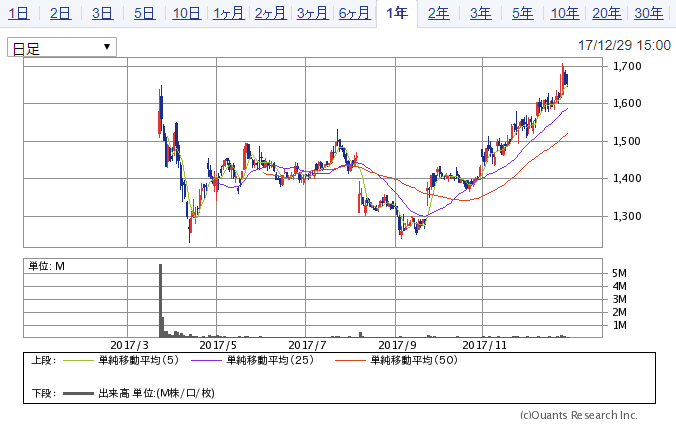Click the purple 単純移動平均(25) legend line
Viewport: 676px width, 427px height.
point(206,361)
